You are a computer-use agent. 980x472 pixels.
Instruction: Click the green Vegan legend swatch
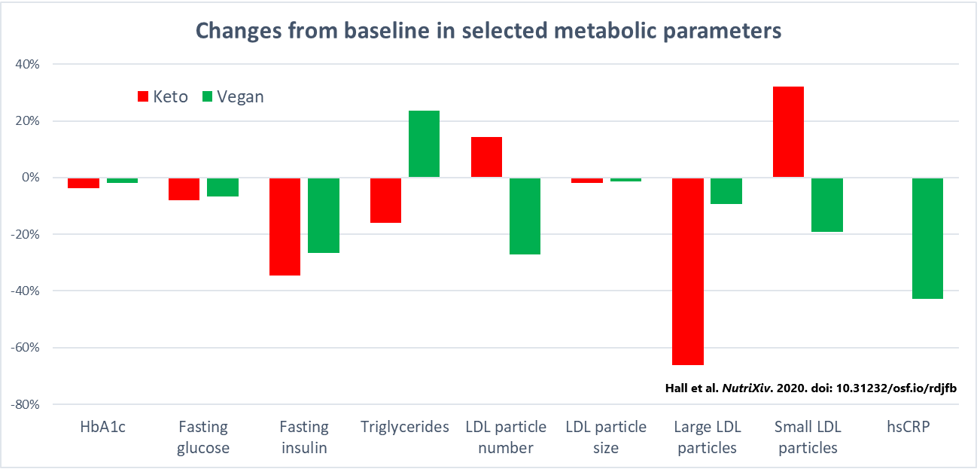[207, 96]
